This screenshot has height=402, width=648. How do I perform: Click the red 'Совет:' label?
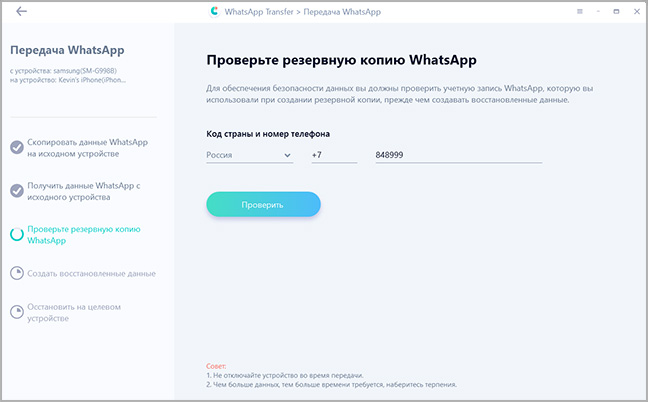[216, 366]
